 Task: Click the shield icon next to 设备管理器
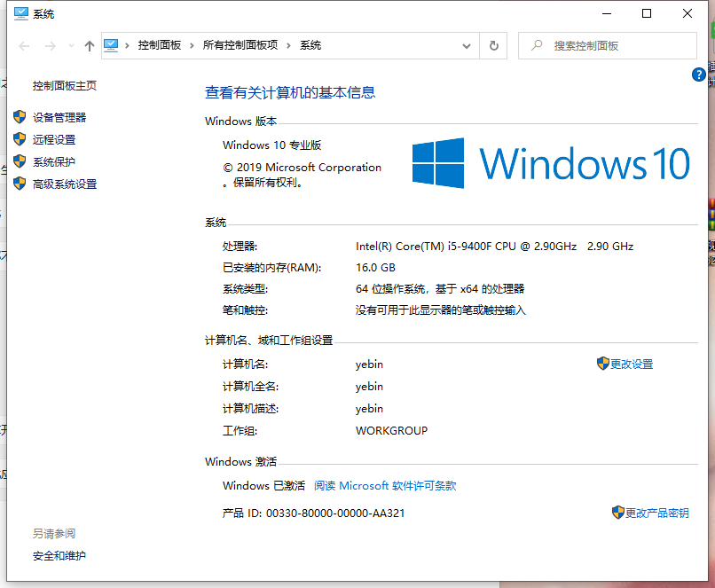click(20, 116)
